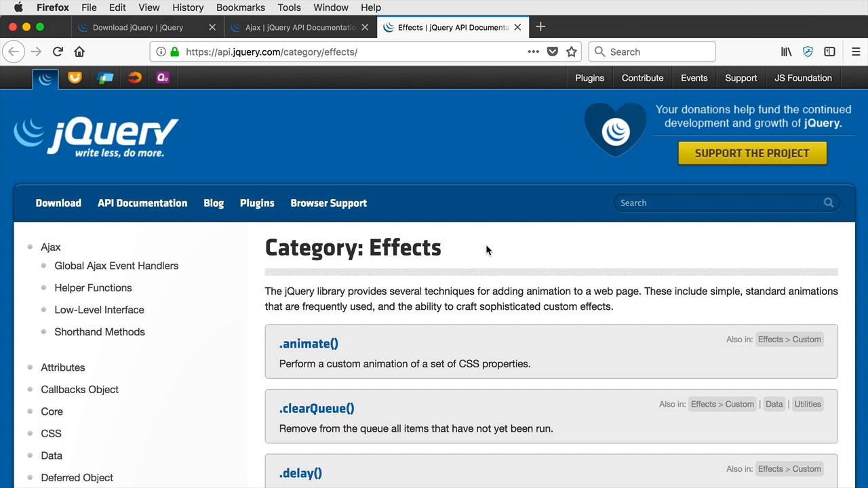Open a new tab with plus button
Image resolution: width=868 pixels, height=488 pixels.
tap(540, 27)
